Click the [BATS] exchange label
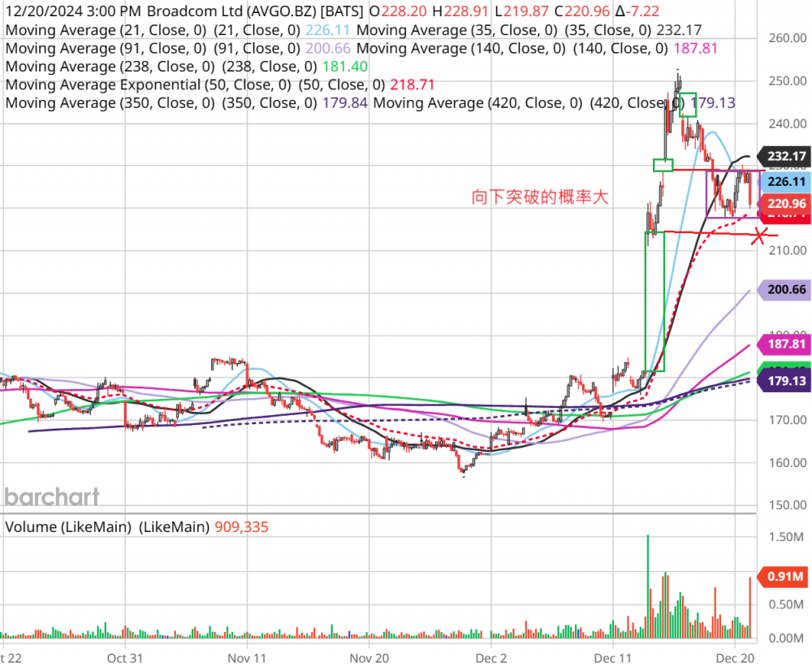The height and width of the screenshot is (671, 812). tap(342, 11)
